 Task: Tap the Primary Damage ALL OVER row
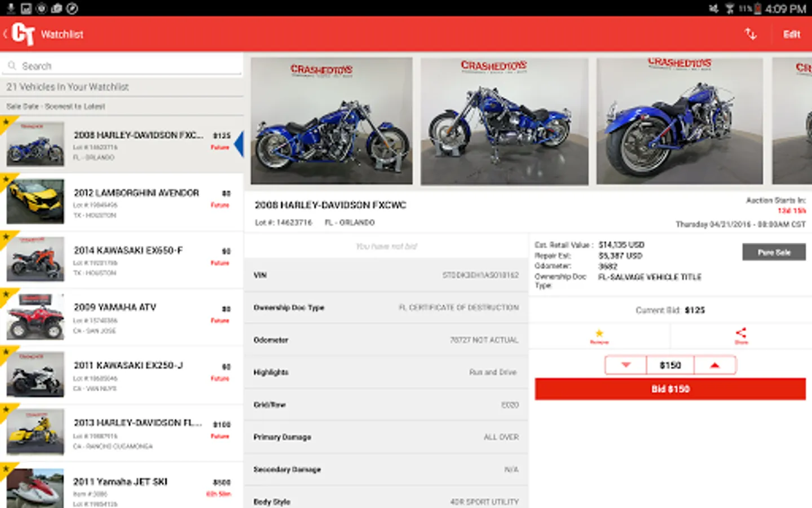(386, 437)
